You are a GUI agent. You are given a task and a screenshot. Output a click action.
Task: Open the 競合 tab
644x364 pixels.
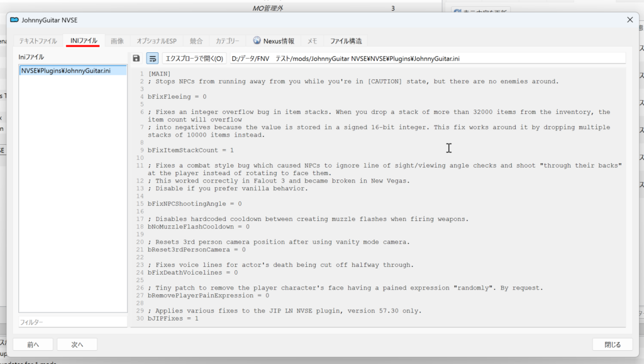pyautogui.click(x=196, y=41)
